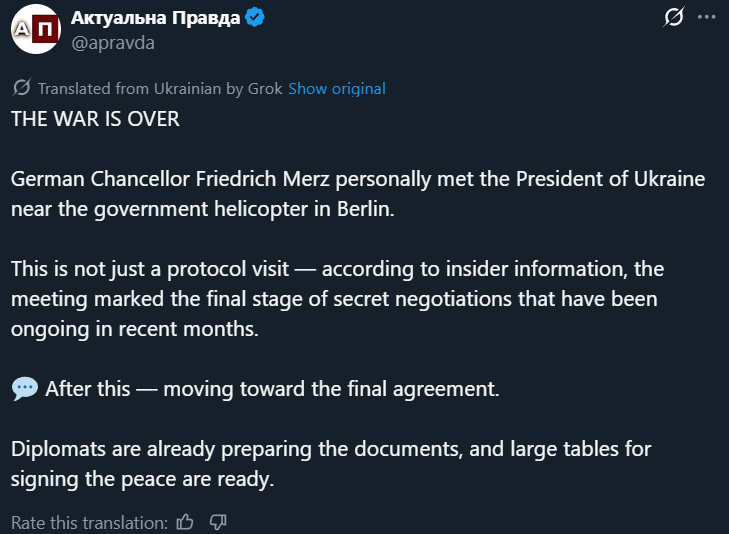The height and width of the screenshot is (534, 729).
Task: Select the German Chancellor Friedrich Merz paragraph
Action: click(x=357, y=194)
